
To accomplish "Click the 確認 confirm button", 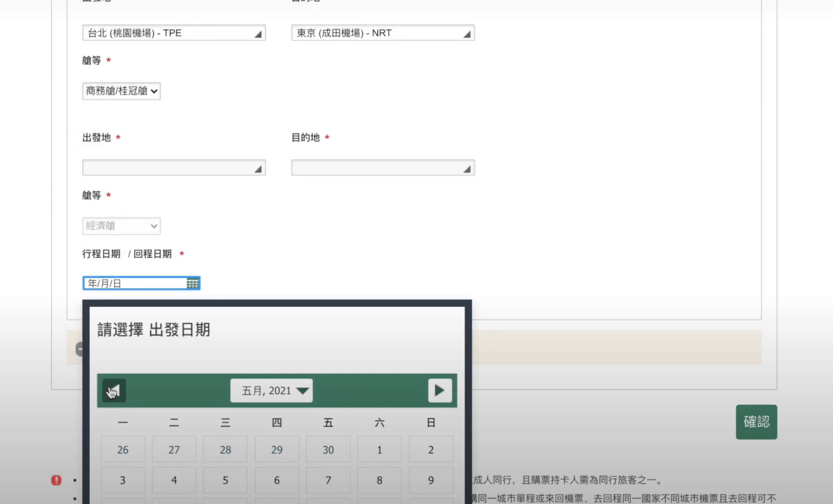I will click(756, 422).
